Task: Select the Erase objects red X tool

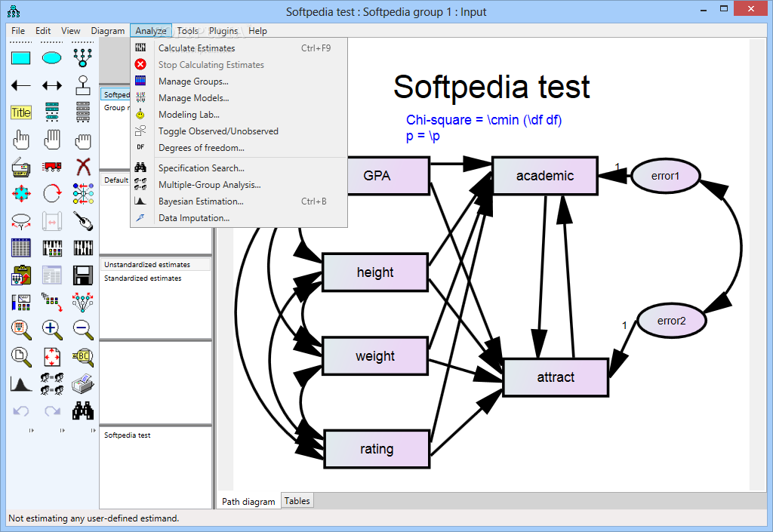Action: [x=83, y=168]
